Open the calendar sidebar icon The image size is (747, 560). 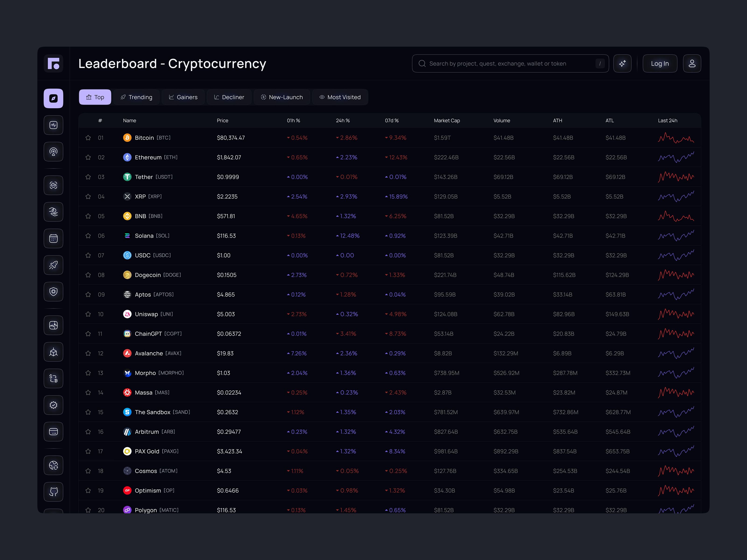[53, 238]
